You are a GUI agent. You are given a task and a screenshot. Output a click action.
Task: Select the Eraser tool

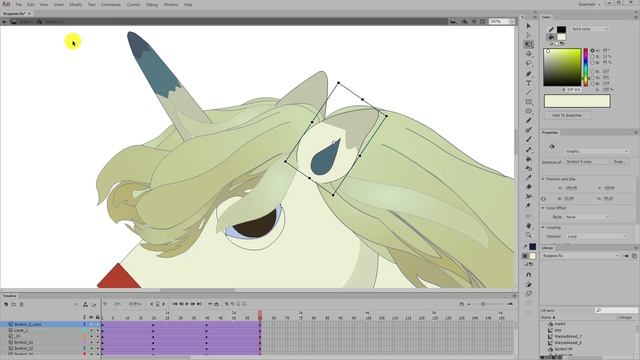click(x=529, y=187)
